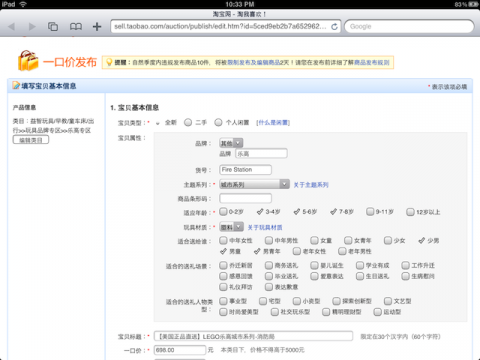Check the 乔迁新居 occasion checkbox
Viewport: 480px width, 360px height.
223,265
